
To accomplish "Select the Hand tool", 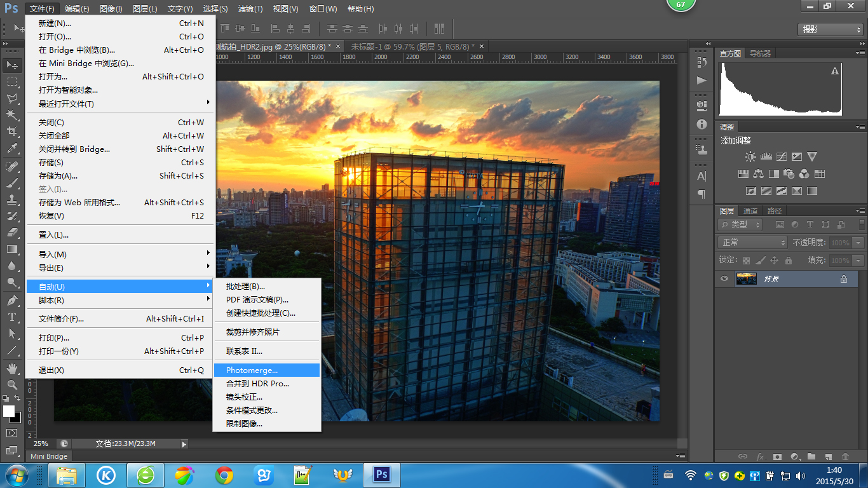I will click(x=12, y=369).
